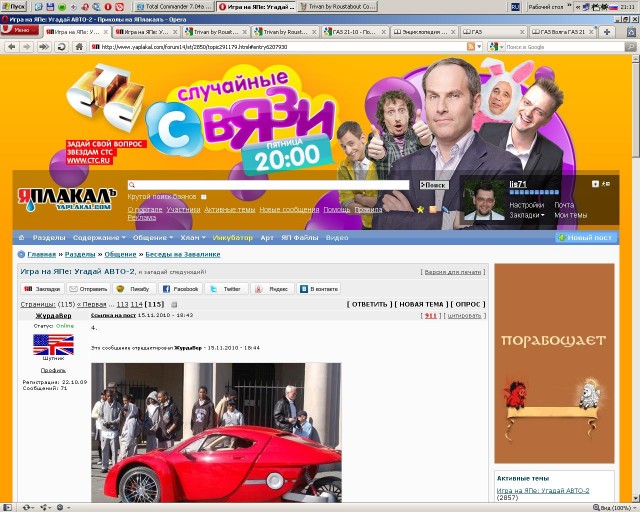Expand the 'Закладки' dropdown in user panel
640x512 pixels.
click(x=527, y=215)
